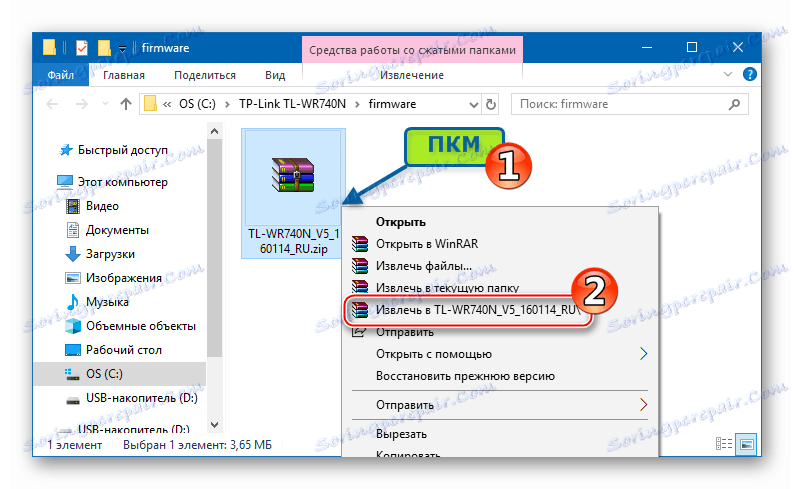Image resolution: width=794 pixels, height=489 pixels.
Task: Open the Файл ribbon tab
Action: 61,75
